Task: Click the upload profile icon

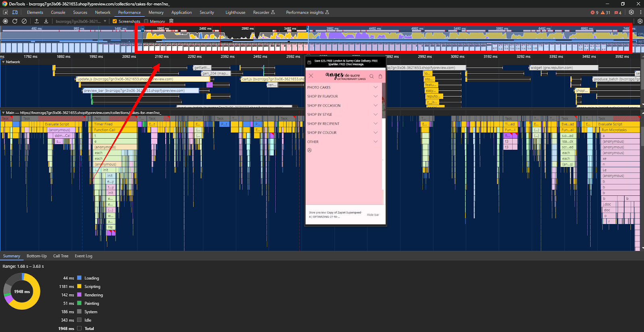Action: 37,21
